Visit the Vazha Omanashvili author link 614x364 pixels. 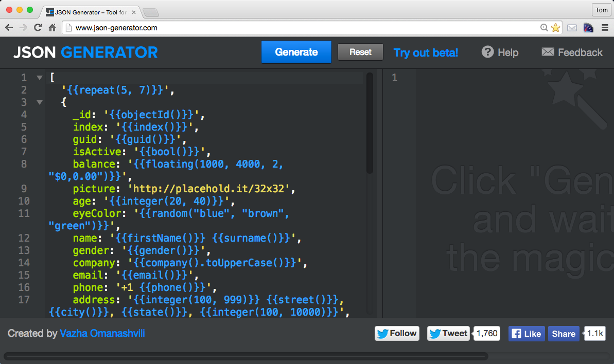pyautogui.click(x=102, y=333)
